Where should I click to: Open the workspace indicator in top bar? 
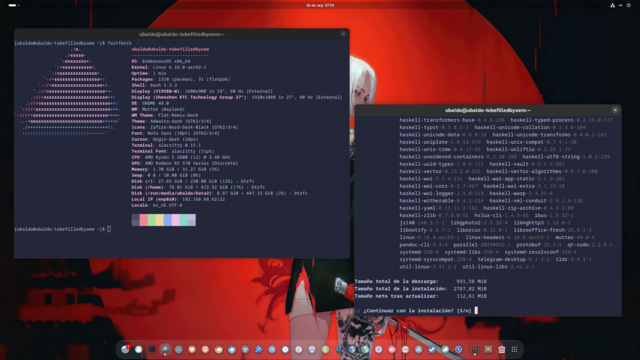13,5
